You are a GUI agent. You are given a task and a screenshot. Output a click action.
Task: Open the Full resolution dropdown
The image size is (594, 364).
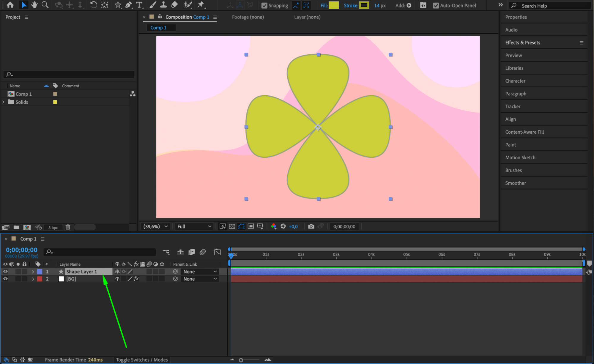point(194,226)
